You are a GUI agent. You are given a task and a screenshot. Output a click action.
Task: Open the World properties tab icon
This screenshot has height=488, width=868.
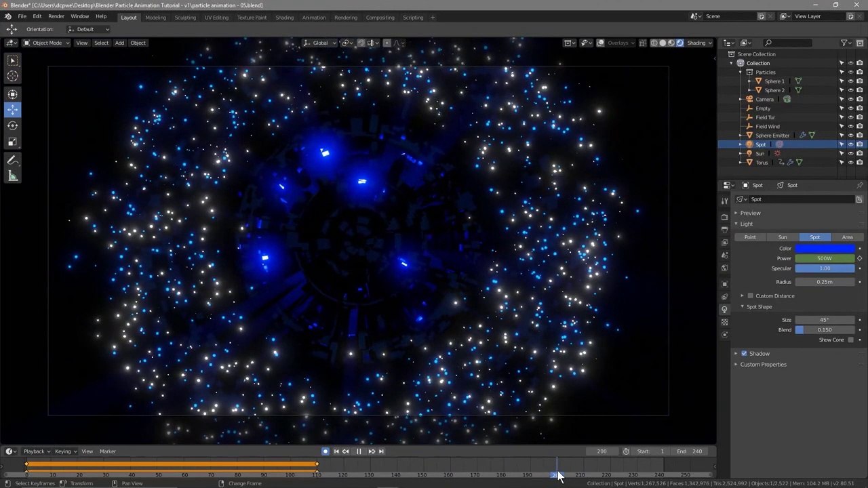pos(724,268)
